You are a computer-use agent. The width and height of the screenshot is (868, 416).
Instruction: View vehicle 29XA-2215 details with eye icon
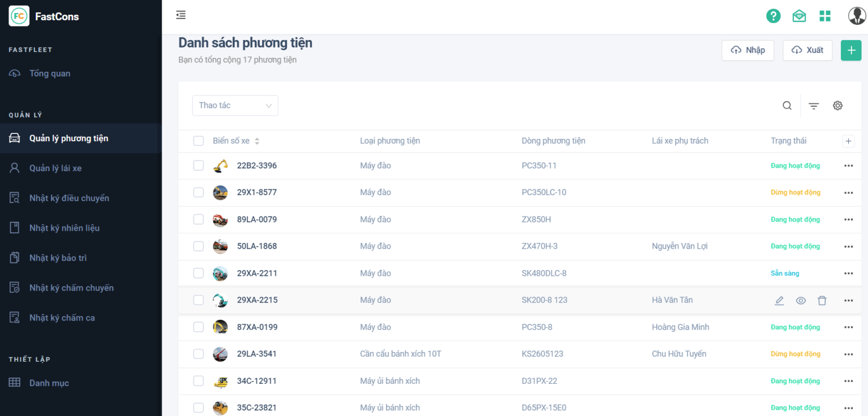(801, 301)
